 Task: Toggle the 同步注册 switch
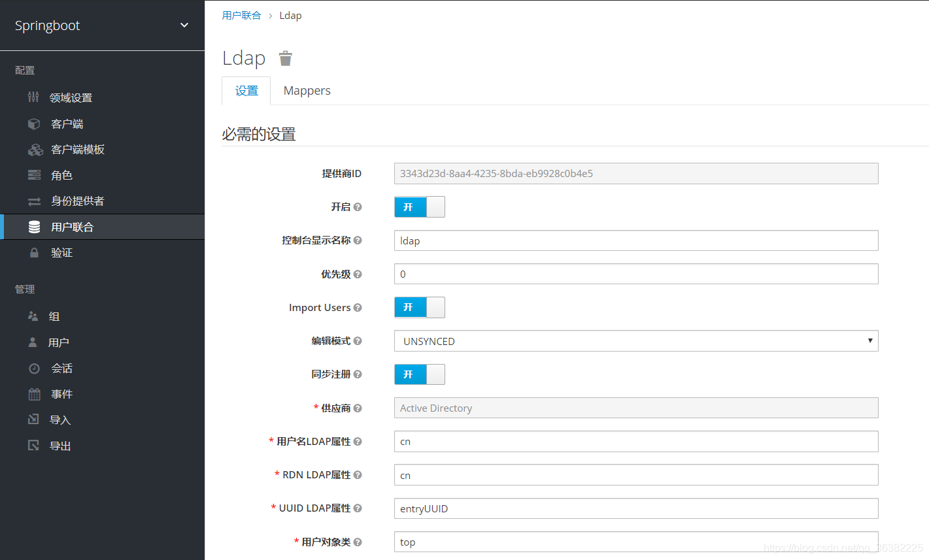coord(420,374)
